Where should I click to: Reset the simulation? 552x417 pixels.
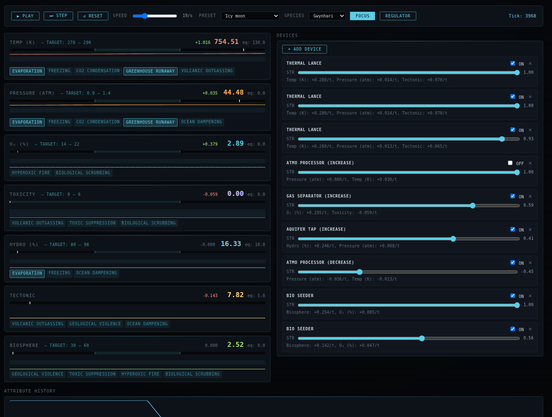[93, 16]
